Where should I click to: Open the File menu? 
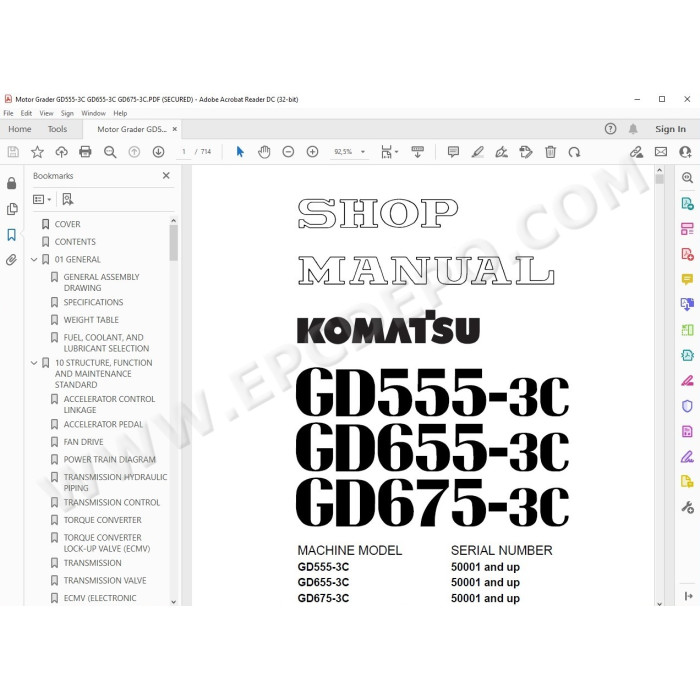click(8, 113)
